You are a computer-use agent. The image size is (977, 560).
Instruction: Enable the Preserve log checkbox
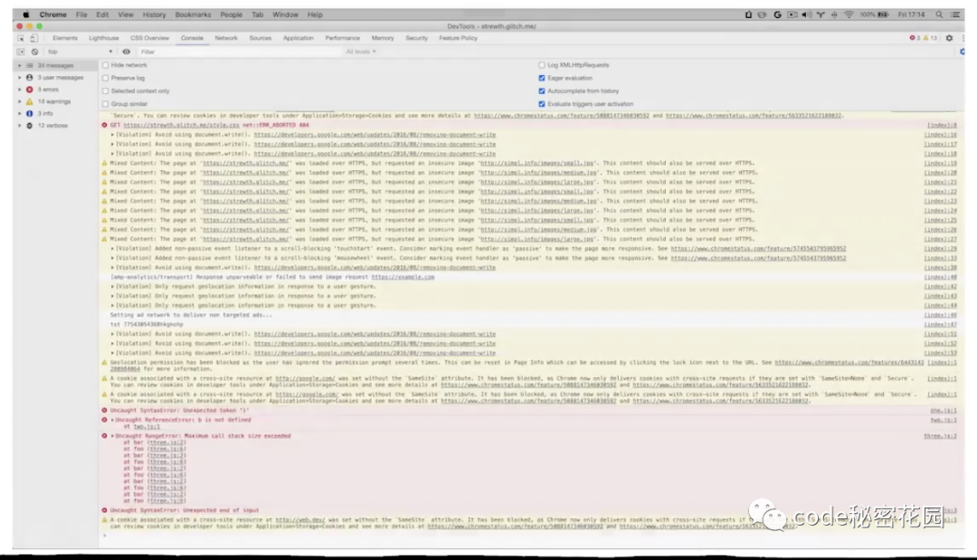(x=105, y=78)
